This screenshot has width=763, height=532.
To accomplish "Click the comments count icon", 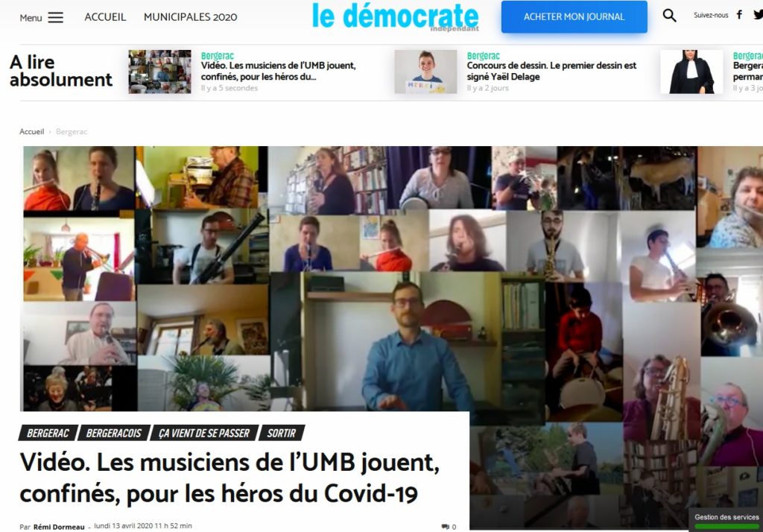I will 446,527.
